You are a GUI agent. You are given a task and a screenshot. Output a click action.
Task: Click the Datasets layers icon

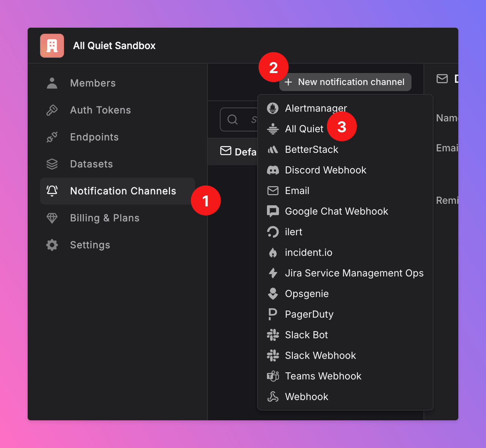52,164
